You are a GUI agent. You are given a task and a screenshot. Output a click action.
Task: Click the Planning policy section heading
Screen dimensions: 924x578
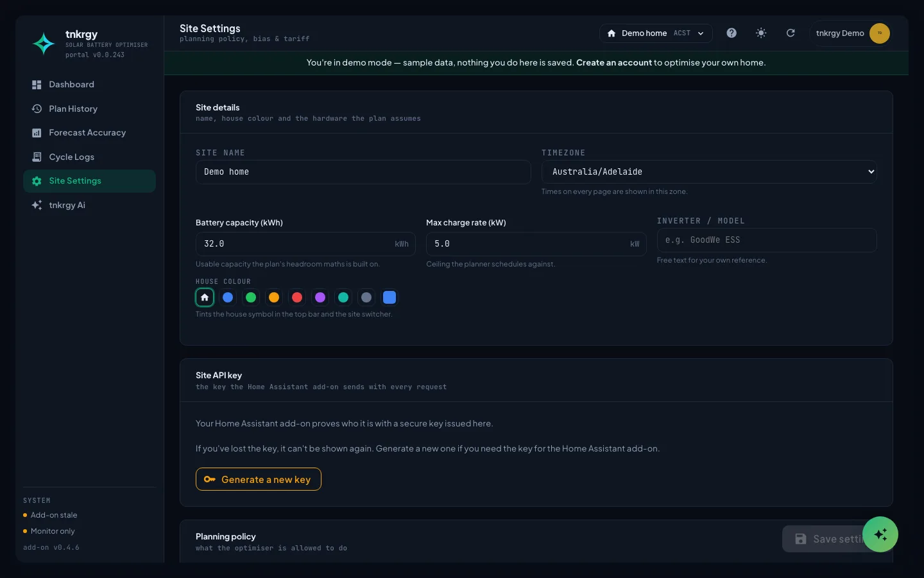[226, 536]
